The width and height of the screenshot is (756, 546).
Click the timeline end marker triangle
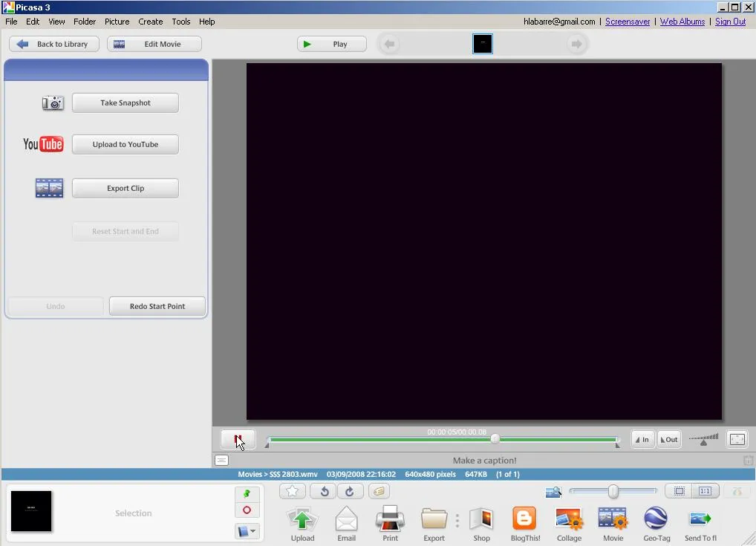click(x=618, y=445)
